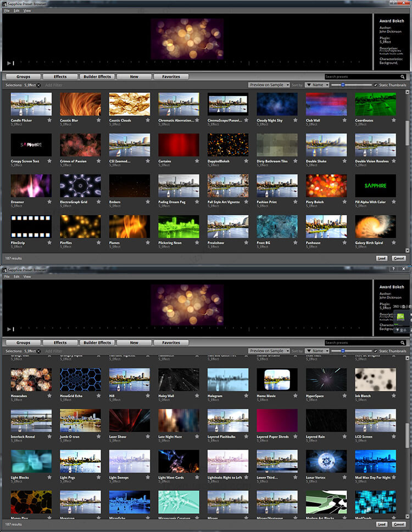This screenshot has width=412, height=532.
Task: Open the Favorites tab in bottom window
Action: (x=171, y=343)
